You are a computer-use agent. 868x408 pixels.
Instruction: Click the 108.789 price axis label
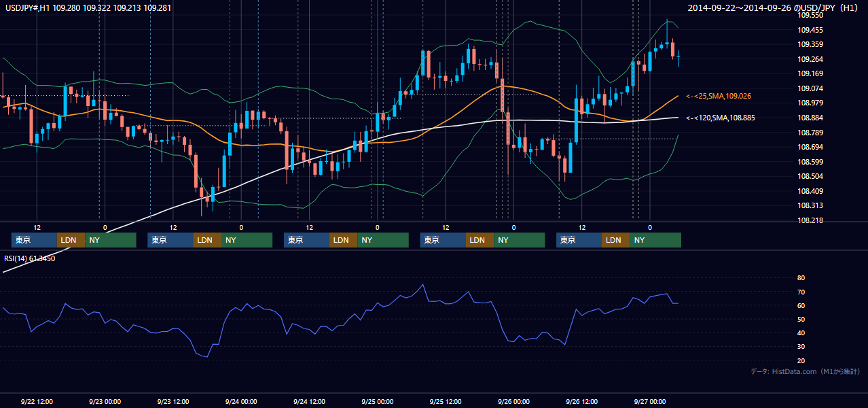(810, 133)
